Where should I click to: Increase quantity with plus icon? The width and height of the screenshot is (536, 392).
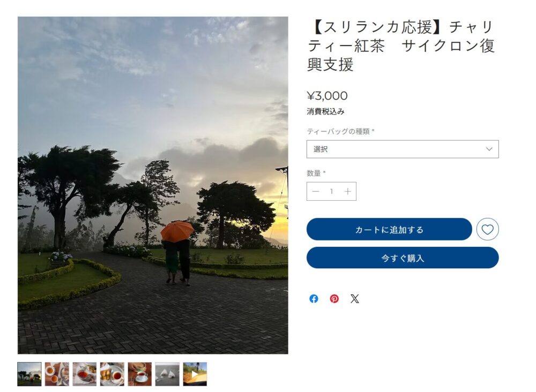tap(348, 191)
